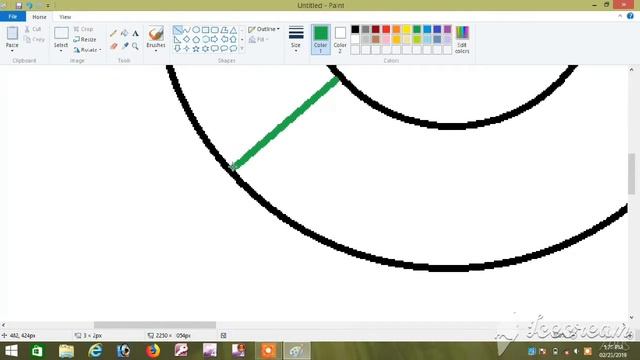Choose the Five-point star shape

pyautogui.click(x=196, y=49)
